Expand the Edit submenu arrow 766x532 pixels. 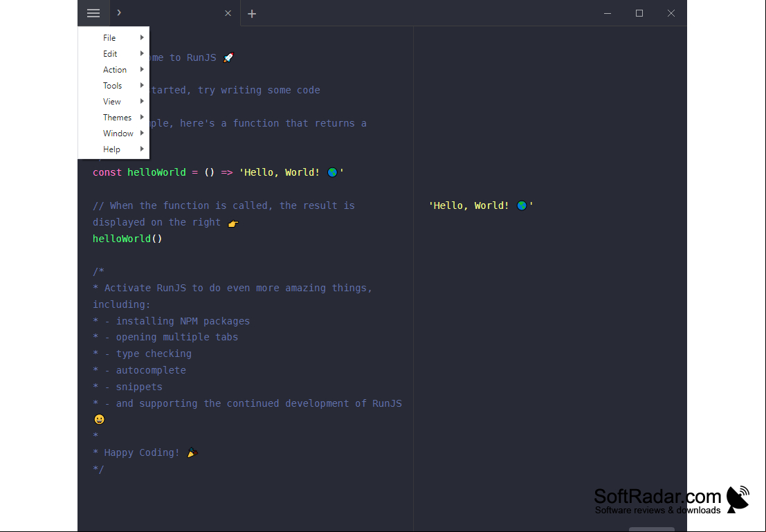[142, 53]
